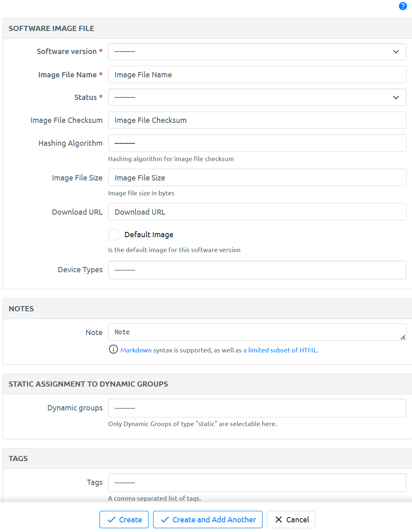
Task: Click the blue help question mark icon
Action: coord(403,6)
